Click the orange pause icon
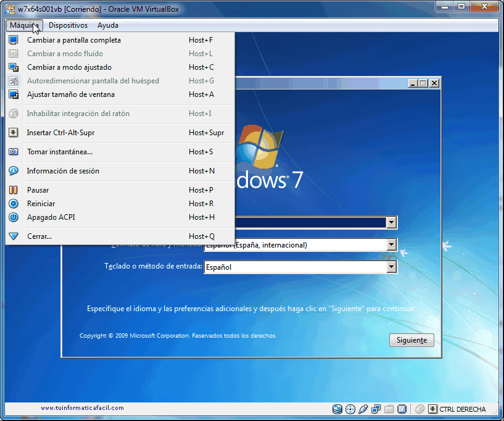Image resolution: width=504 pixels, height=421 pixels. coord(13,190)
